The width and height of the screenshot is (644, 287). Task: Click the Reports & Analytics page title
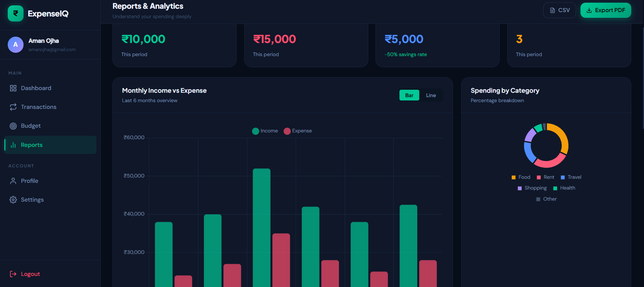[x=148, y=6]
